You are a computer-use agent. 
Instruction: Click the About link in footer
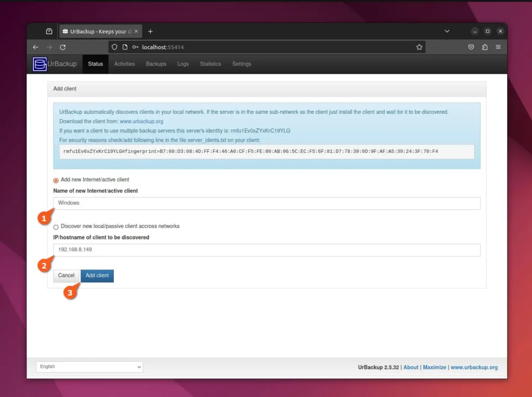coord(411,367)
